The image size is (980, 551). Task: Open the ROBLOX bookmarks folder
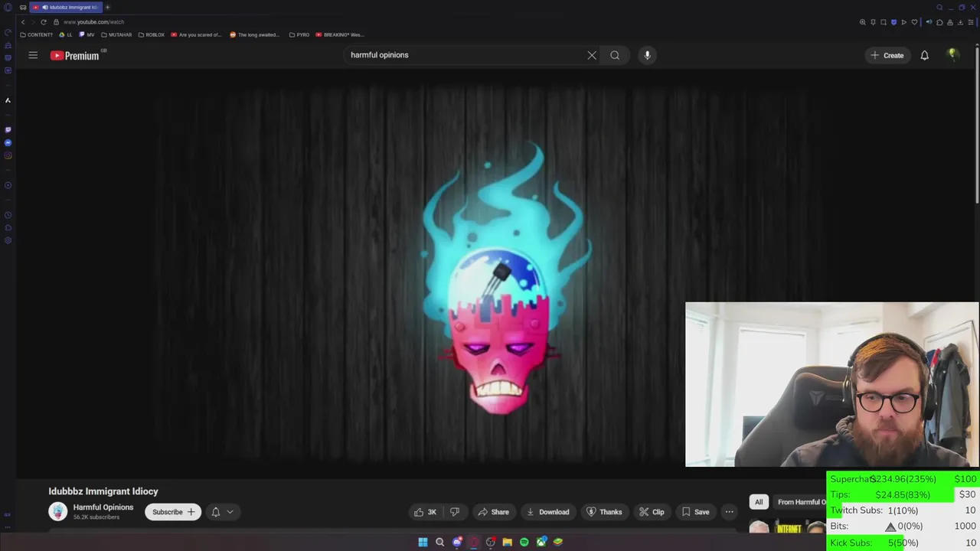point(152,34)
